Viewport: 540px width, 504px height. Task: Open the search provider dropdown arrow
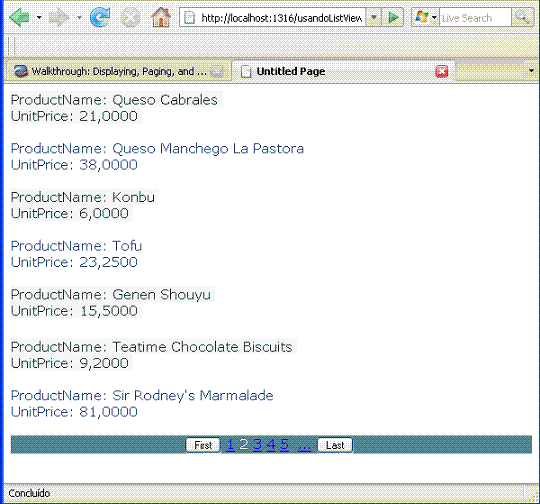434,17
